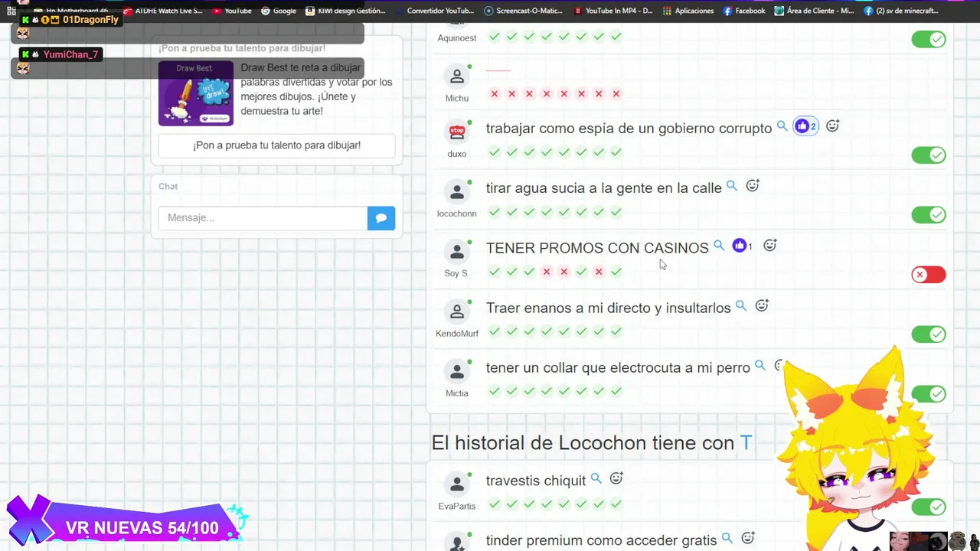Toggle Mictia's answer approval switch

pyautogui.click(x=929, y=394)
